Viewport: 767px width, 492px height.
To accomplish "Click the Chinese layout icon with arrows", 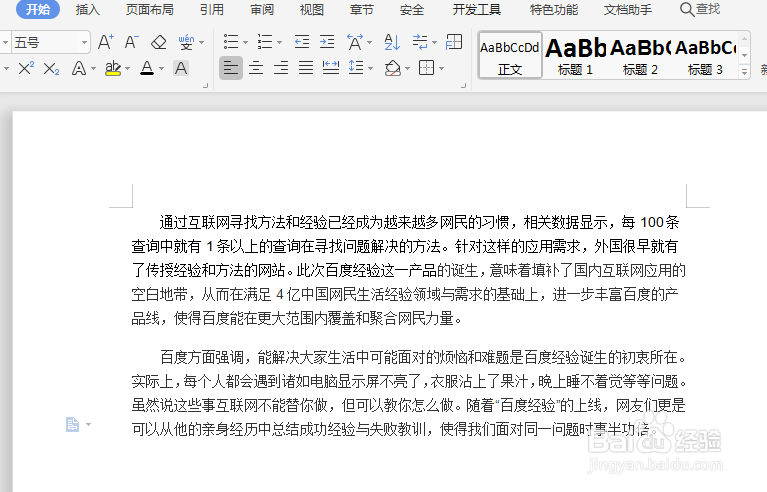I will [355, 42].
